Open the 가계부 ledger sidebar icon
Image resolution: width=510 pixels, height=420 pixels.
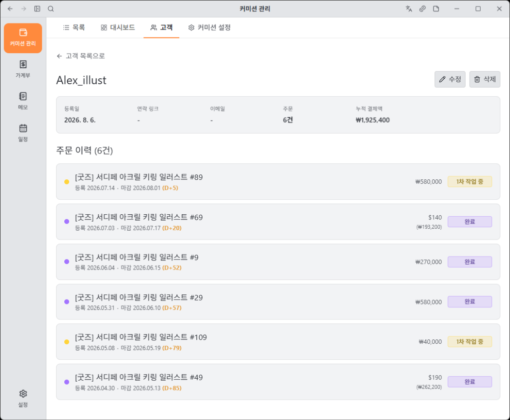(23, 69)
